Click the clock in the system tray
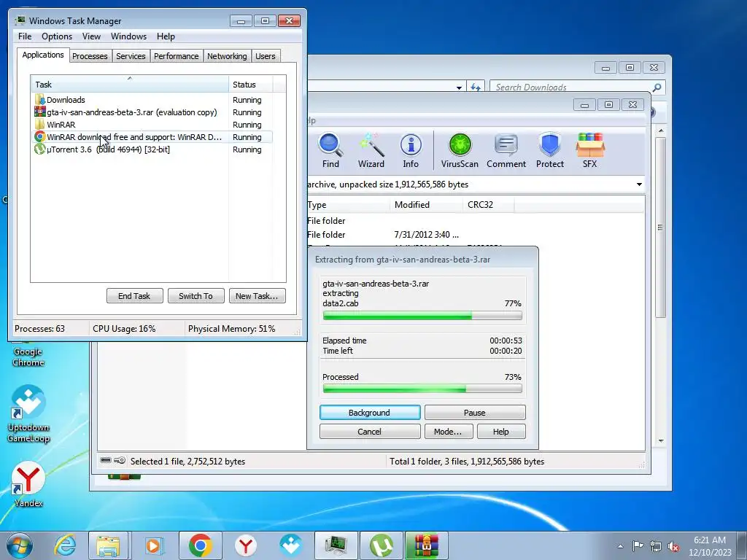 tap(710, 546)
